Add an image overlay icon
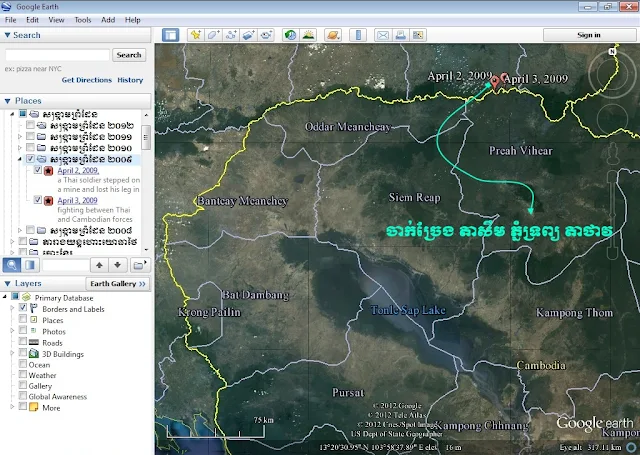Viewport: 640px width, 455px height. coord(249,35)
